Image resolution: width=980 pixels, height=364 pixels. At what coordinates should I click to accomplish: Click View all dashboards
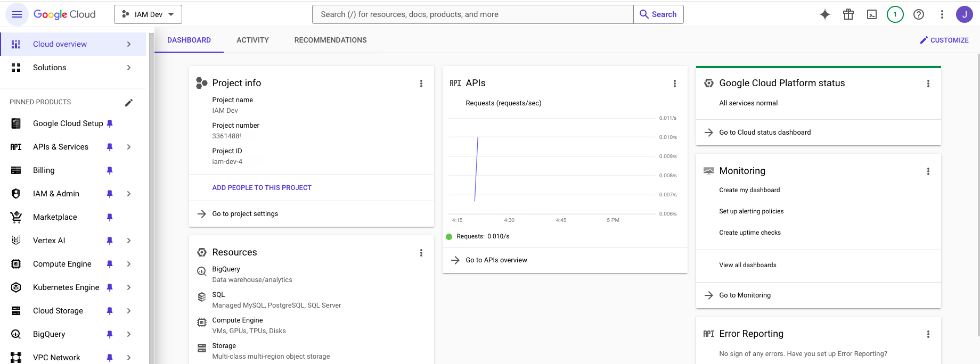pos(748,265)
